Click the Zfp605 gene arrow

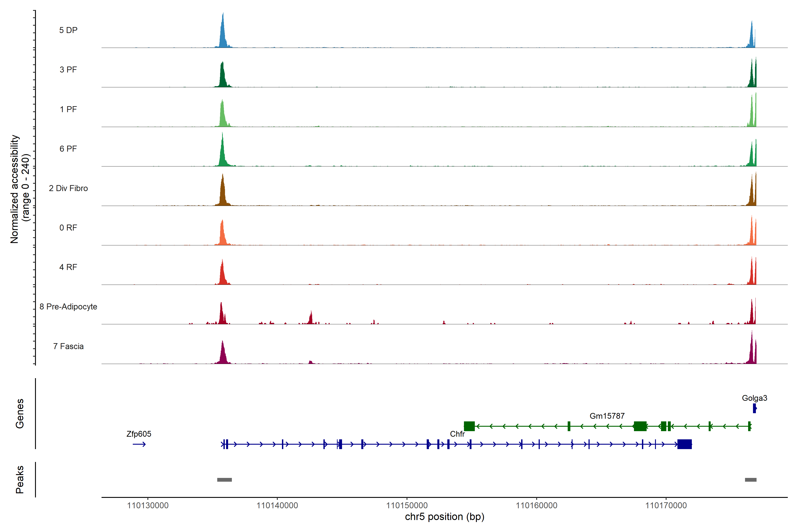pos(139,444)
